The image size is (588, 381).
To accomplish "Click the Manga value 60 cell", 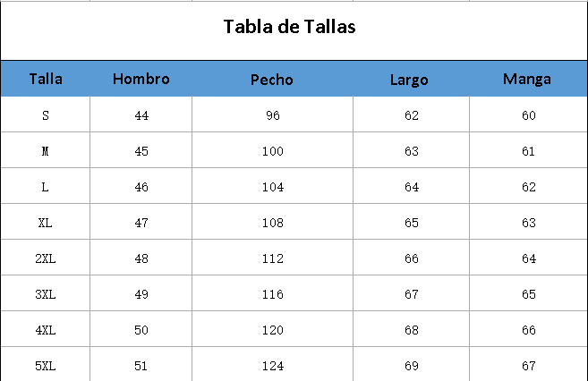I will coord(528,115).
